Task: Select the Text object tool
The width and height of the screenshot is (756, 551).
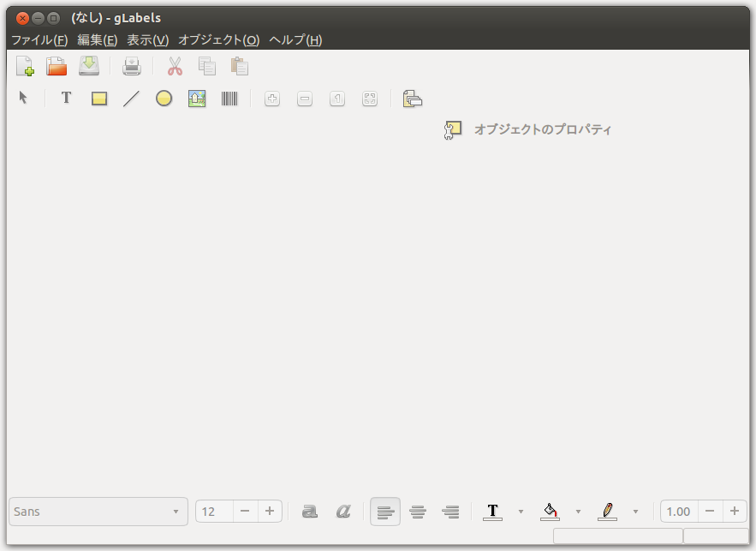Action: click(66, 98)
